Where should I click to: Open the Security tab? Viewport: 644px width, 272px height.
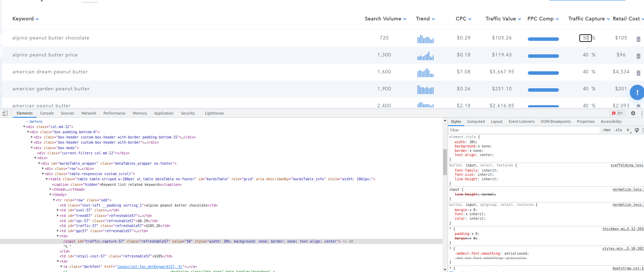coord(188,113)
